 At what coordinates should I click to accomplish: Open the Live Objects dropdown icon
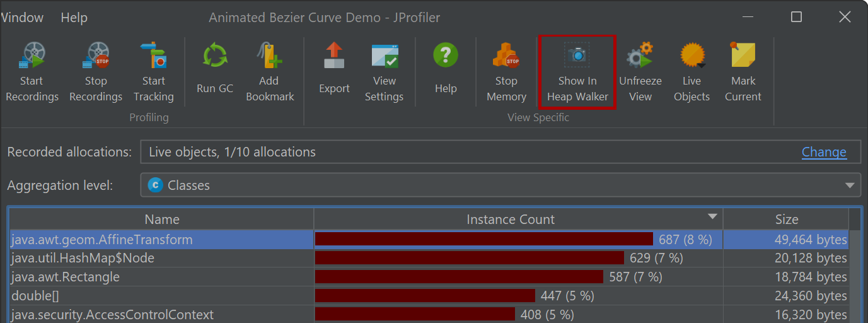point(692,56)
